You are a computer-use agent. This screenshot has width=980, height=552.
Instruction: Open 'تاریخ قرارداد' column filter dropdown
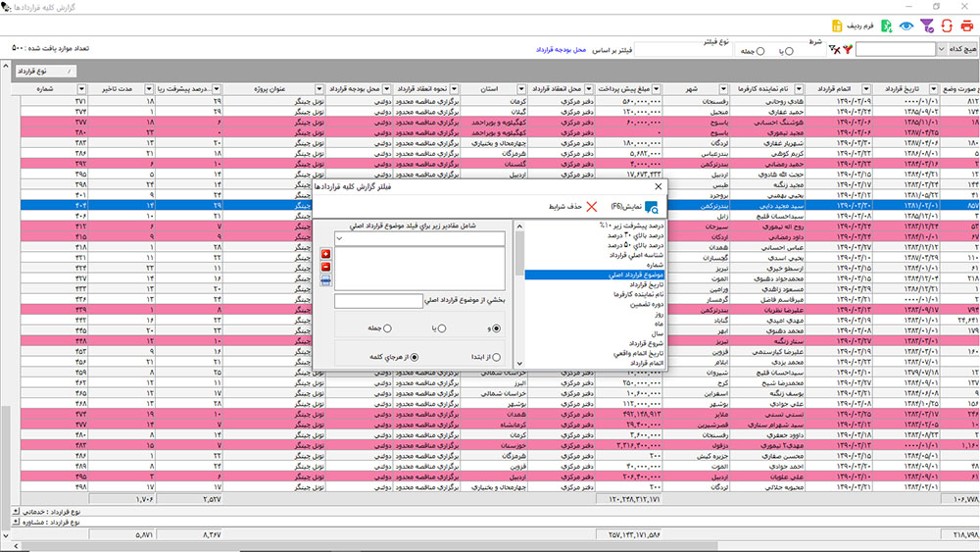pos(933,89)
